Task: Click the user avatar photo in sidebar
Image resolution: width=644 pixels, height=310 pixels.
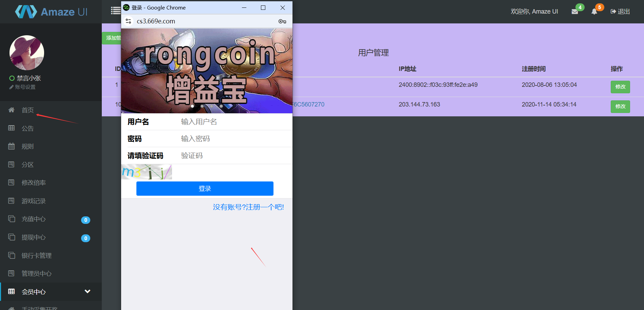Action: point(27,53)
